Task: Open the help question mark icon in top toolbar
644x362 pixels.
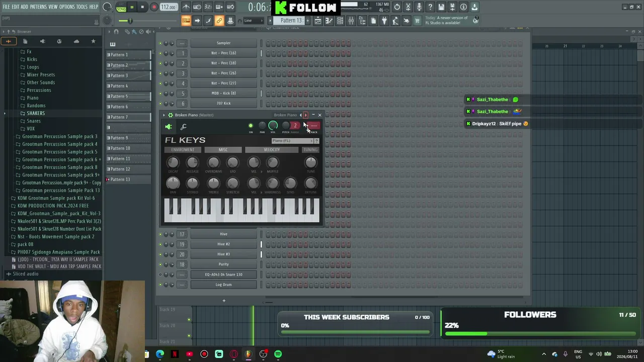Action: click(x=430, y=7)
